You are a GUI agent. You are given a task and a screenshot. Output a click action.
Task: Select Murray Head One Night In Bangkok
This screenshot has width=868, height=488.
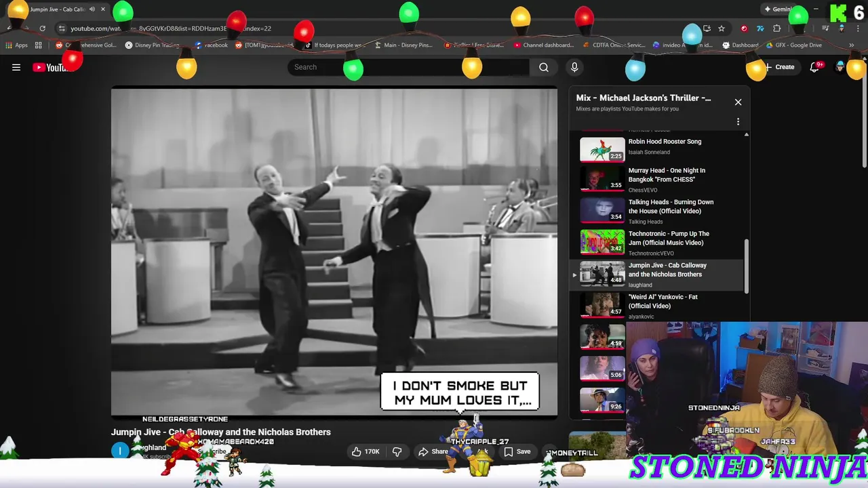[x=658, y=179]
